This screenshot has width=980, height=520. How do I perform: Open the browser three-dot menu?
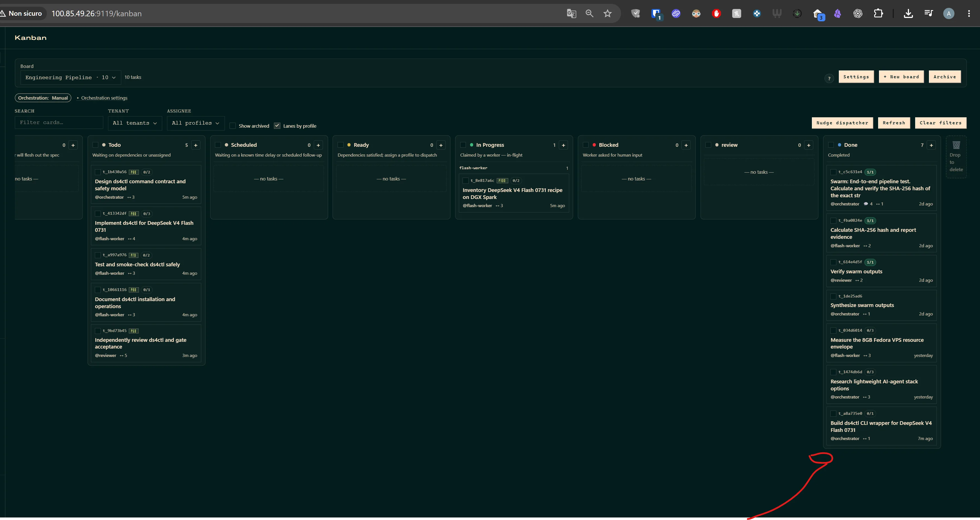[x=968, y=14]
